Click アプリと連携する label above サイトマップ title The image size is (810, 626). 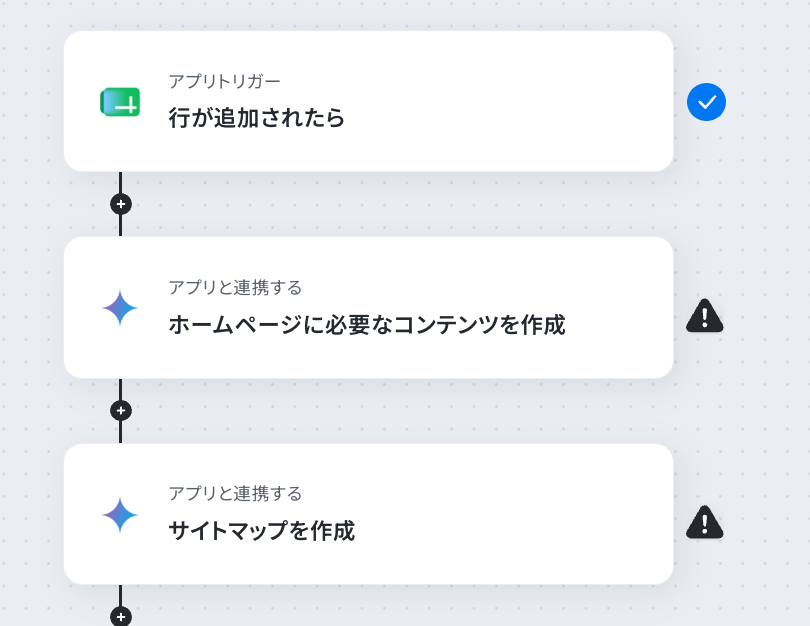(x=235, y=493)
